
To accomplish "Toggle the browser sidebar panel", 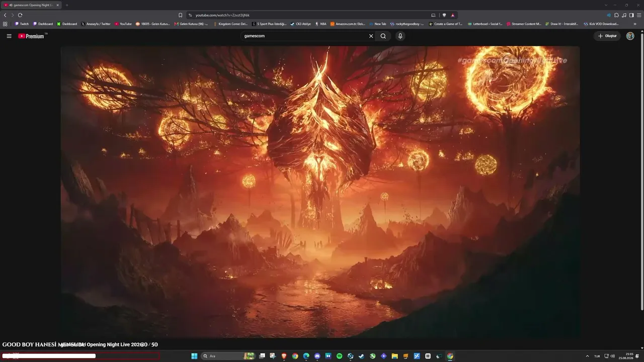I will coord(631,15).
